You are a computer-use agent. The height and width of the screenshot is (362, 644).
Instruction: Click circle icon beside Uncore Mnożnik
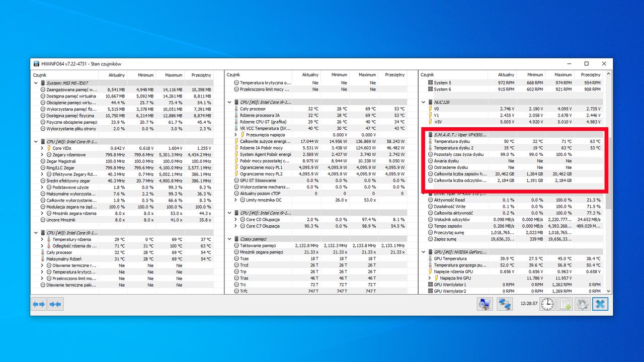pyautogui.click(x=43, y=220)
